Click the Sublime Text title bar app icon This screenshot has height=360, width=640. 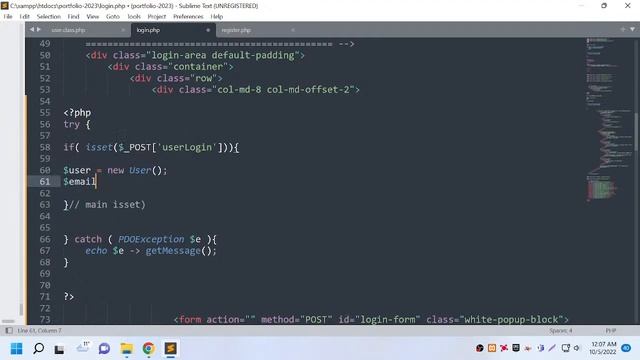4,5
